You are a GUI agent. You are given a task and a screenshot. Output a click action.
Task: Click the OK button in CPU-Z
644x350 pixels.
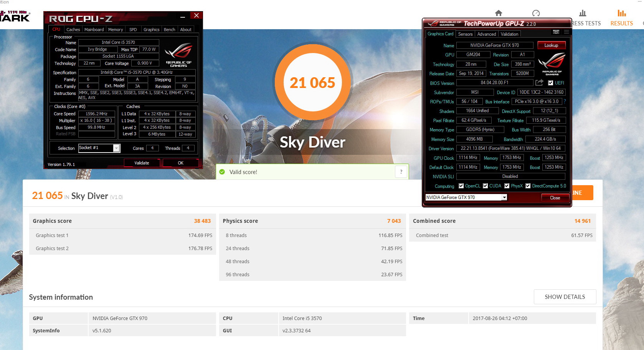180,163
